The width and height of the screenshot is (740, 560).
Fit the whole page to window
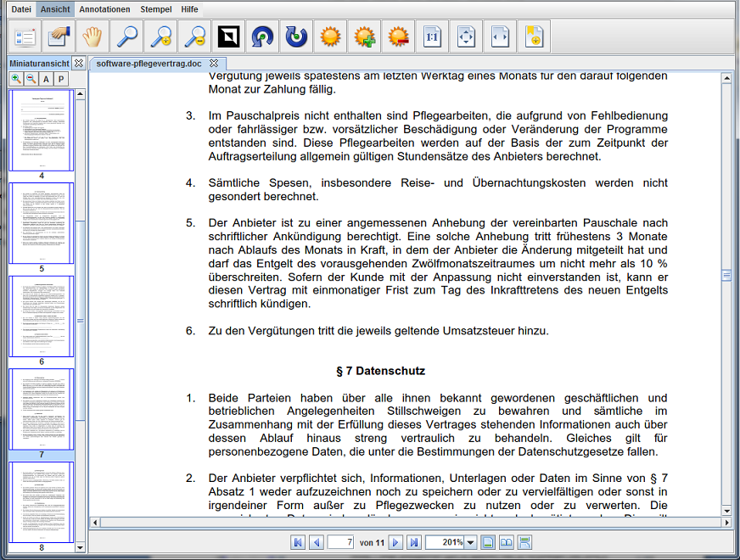coord(466,36)
